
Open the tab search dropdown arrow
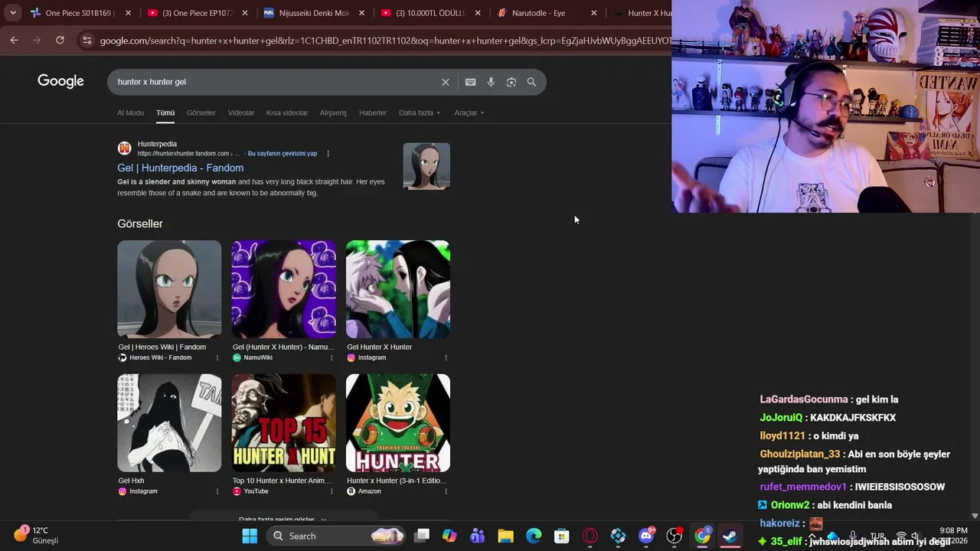point(15,13)
